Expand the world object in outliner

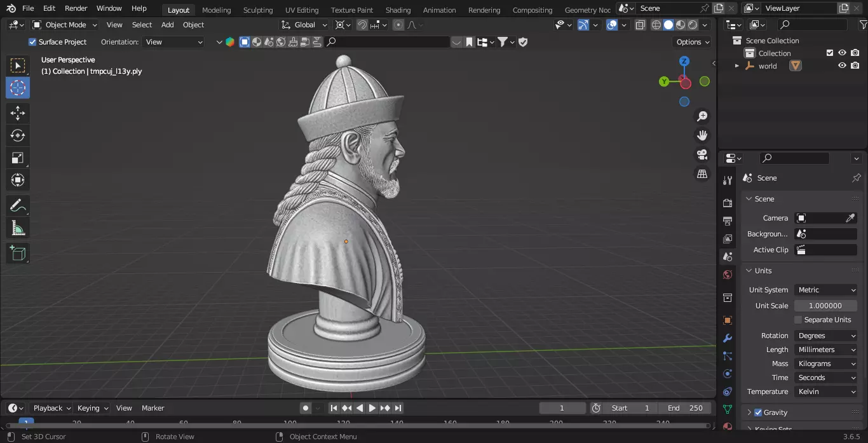[737, 65]
